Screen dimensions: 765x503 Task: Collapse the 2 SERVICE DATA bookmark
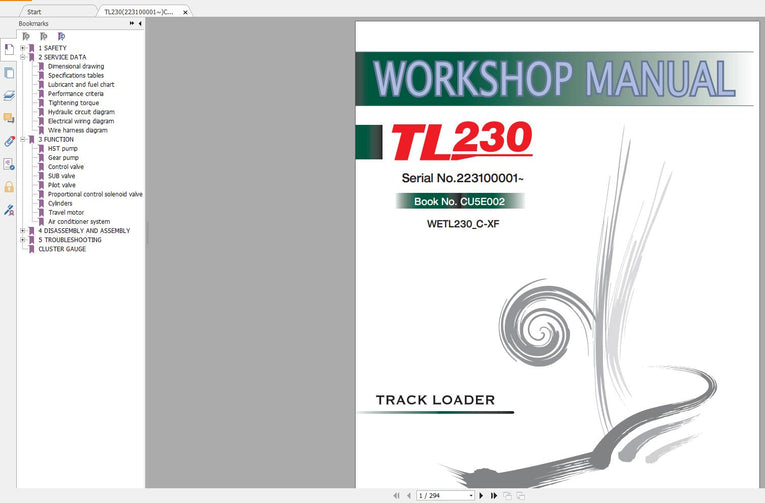click(x=22, y=57)
